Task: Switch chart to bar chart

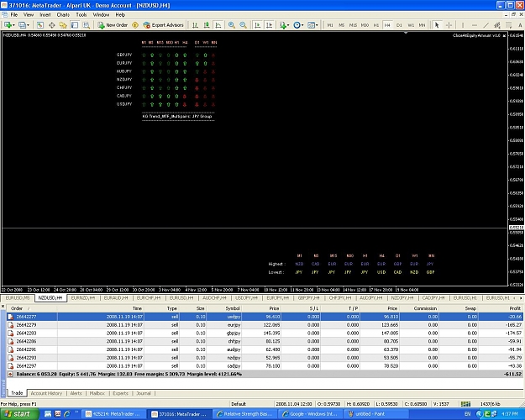Action: 195,25
